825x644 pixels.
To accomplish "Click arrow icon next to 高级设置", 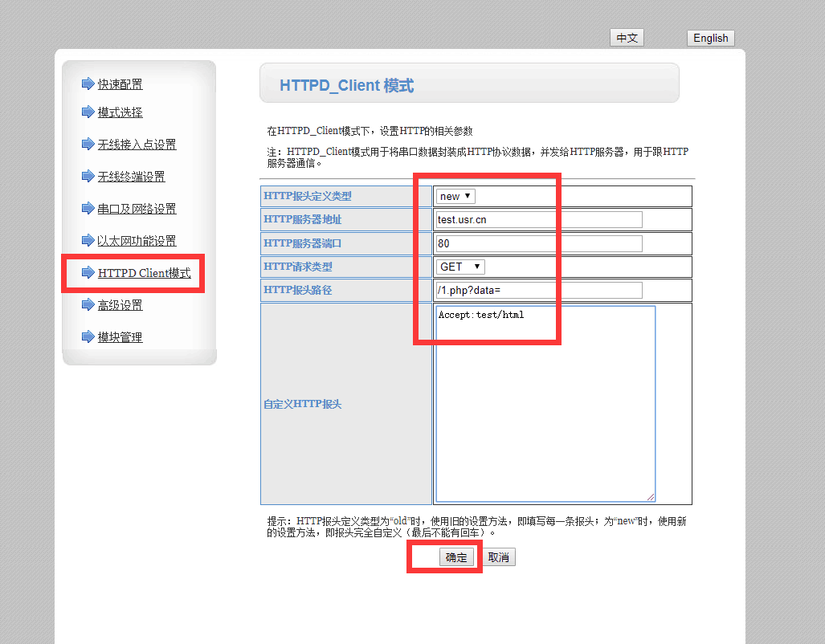I will click(88, 304).
